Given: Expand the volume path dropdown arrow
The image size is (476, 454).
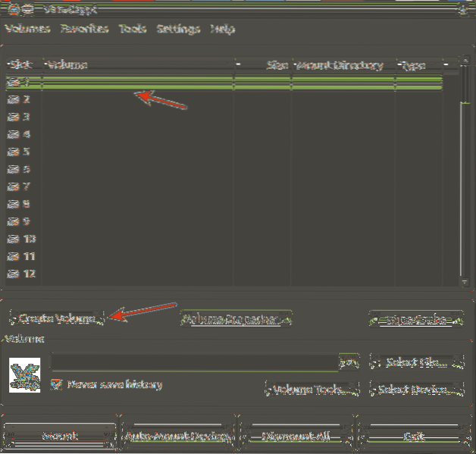Looking at the screenshot, I should (349, 362).
